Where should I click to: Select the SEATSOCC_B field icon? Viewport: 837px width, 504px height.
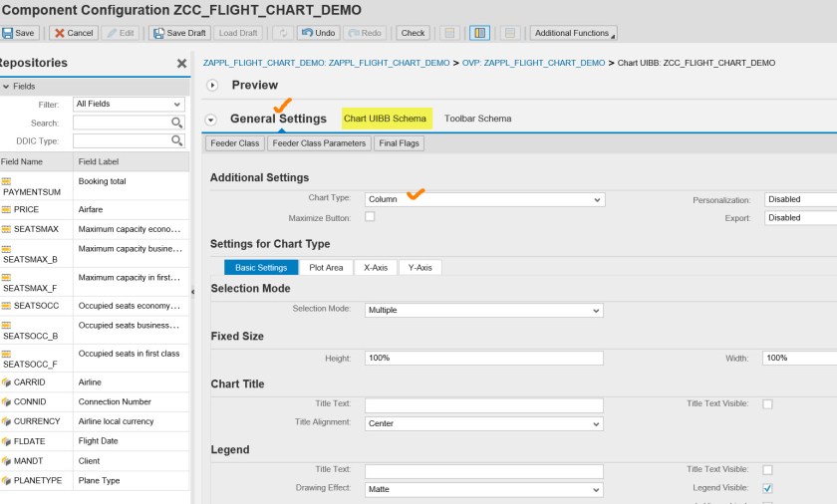click(x=6, y=326)
